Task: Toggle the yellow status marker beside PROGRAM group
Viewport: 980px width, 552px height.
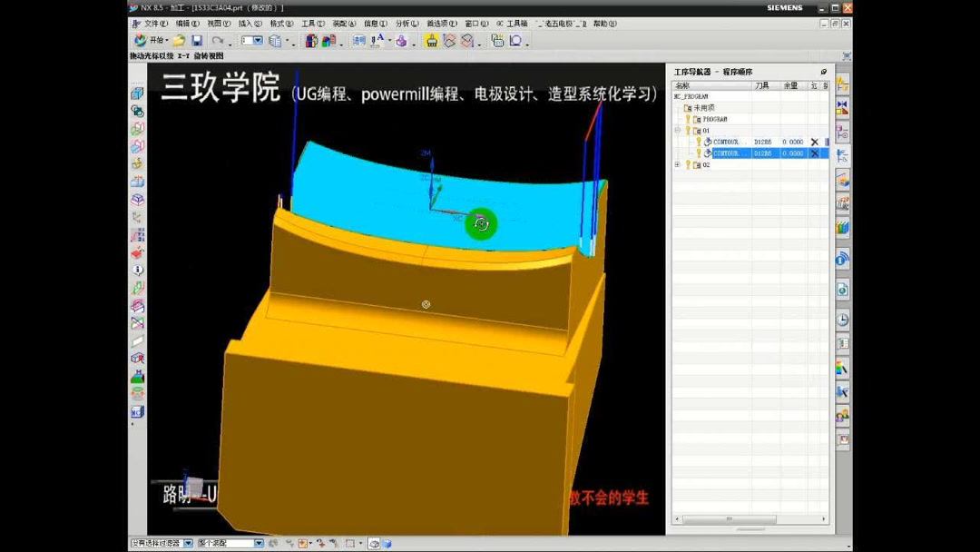Action: (690, 117)
